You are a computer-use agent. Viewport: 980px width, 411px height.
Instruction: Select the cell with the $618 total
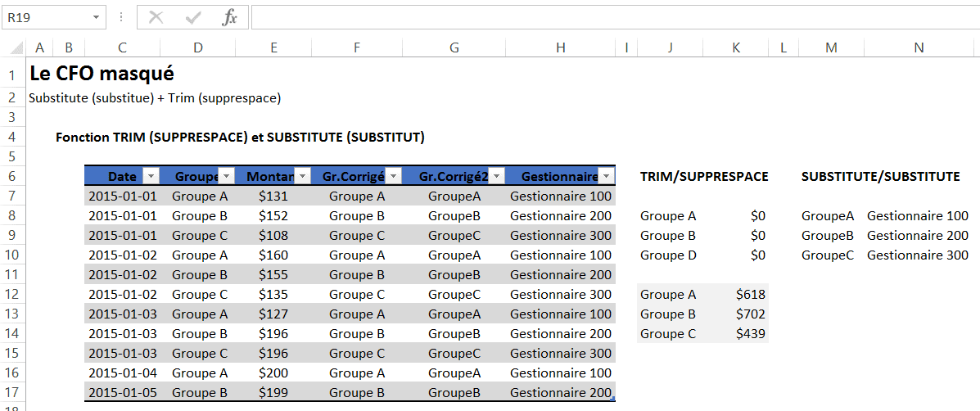[x=736, y=294]
